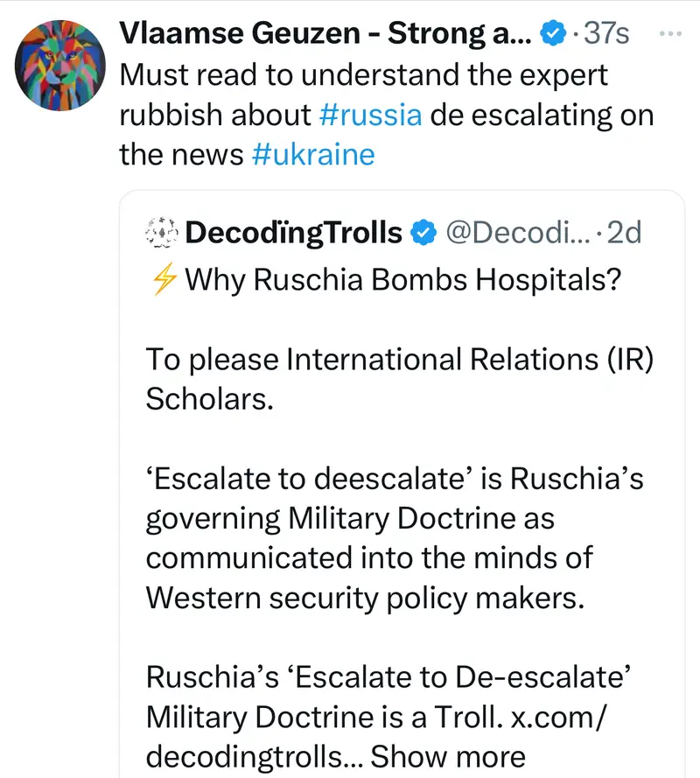The width and height of the screenshot is (700, 778).
Task: Click the 'To please International Relations' paragraph
Action: click(x=398, y=379)
